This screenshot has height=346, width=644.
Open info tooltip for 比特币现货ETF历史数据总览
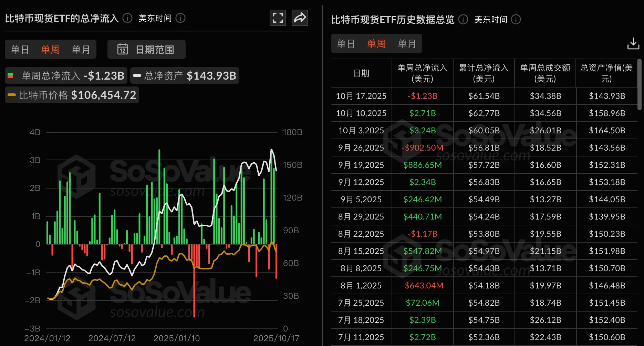(x=463, y=20)
